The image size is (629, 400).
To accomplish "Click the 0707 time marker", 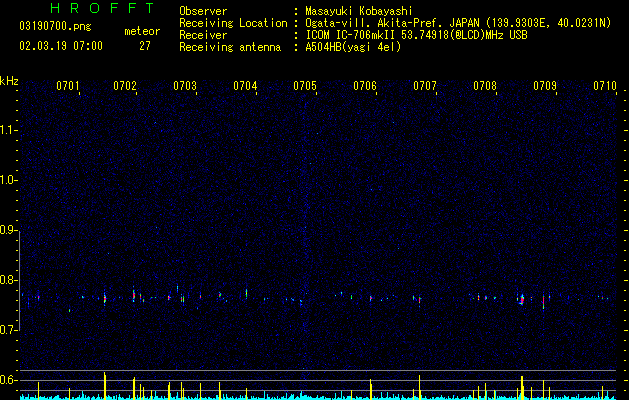I will pos(425,86).
